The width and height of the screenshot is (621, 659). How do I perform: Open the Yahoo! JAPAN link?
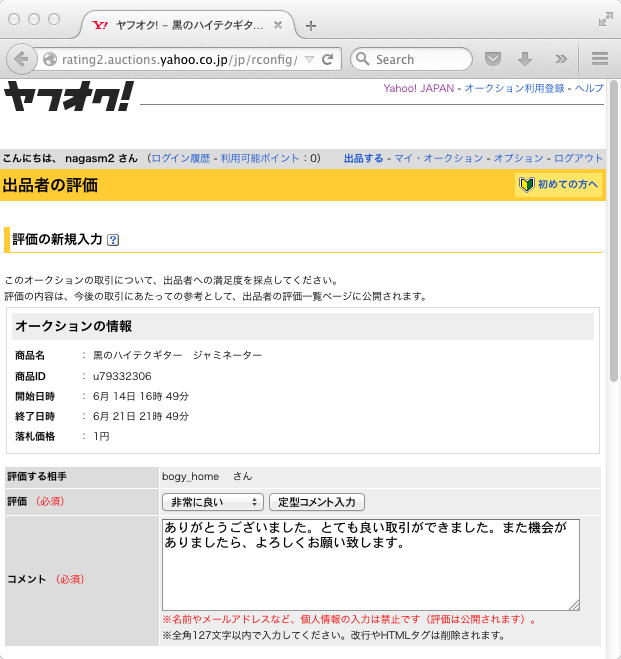(x=418, y=88)
